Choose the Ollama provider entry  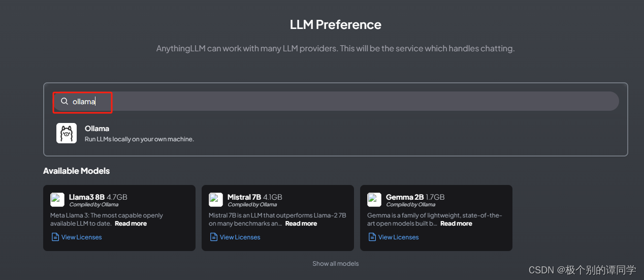(x=336, y=133)
